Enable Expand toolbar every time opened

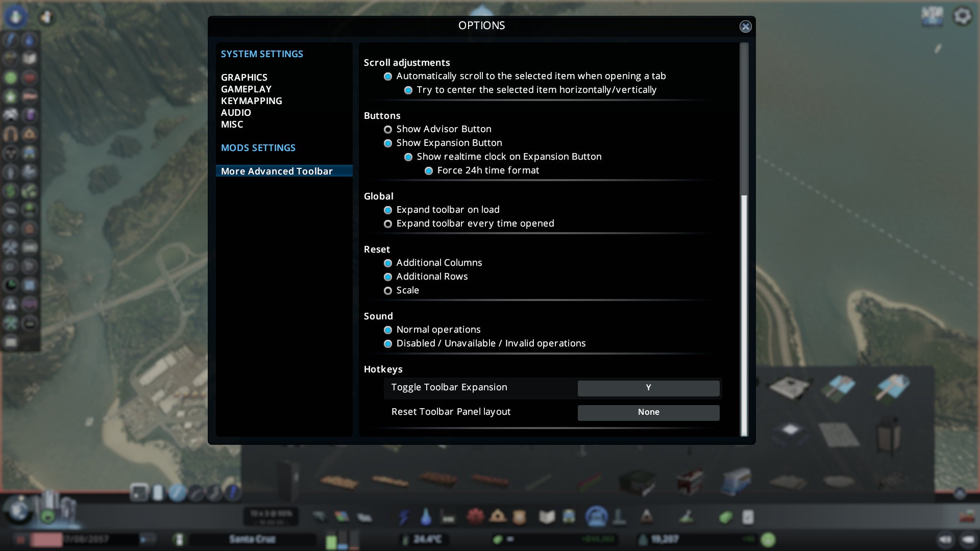coord(388,224)
